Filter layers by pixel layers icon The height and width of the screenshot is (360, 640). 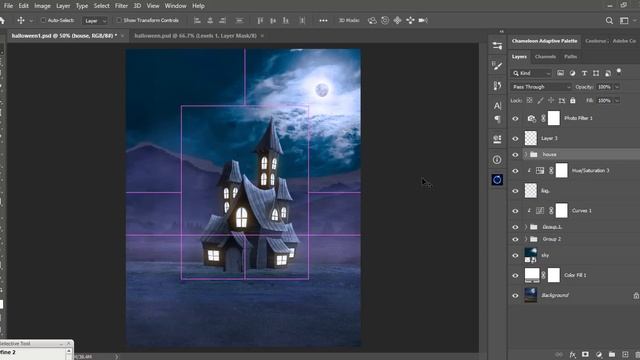click(x=560, y=73)
